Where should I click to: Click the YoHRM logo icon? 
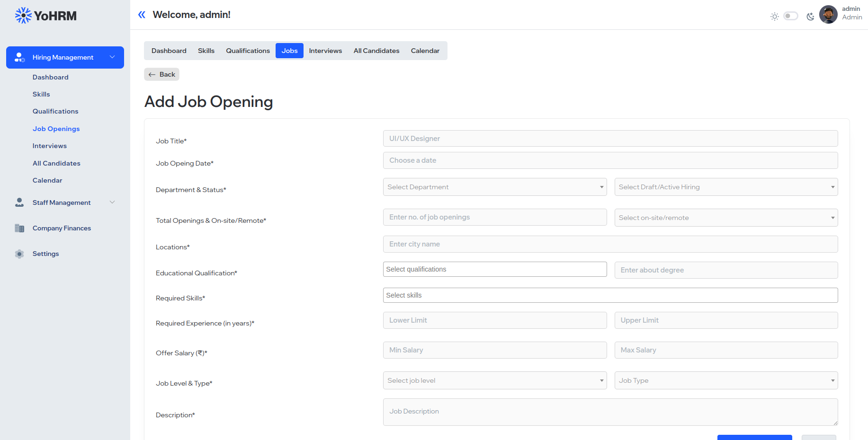pyautogui.click(x=22, y=15)
